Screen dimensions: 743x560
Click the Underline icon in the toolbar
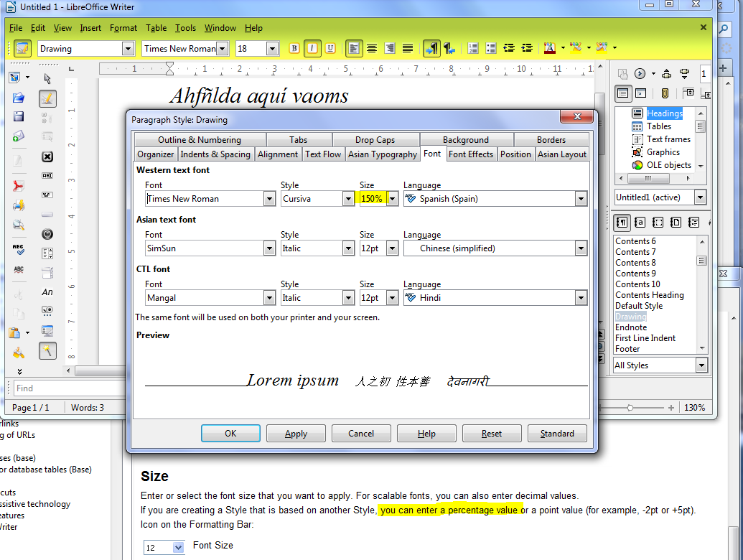point(330,49)
